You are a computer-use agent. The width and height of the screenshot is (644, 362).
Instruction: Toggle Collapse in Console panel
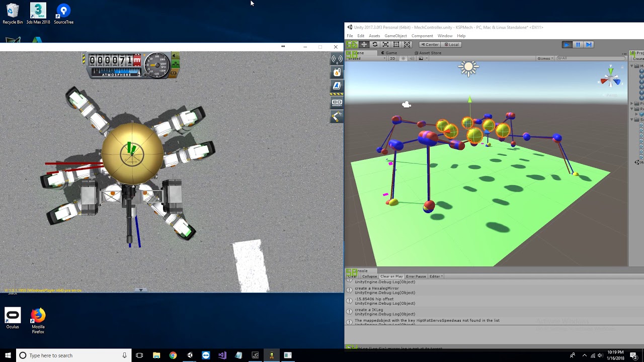[369, 276]
